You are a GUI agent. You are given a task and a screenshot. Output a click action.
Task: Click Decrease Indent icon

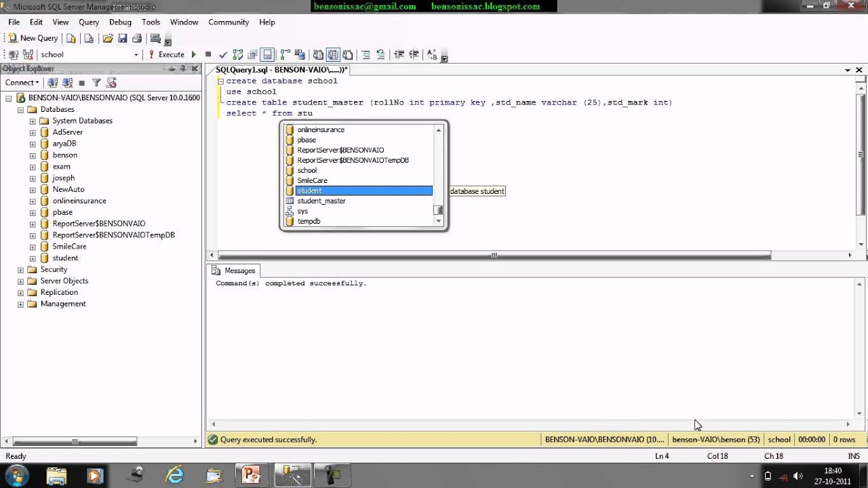399,54
